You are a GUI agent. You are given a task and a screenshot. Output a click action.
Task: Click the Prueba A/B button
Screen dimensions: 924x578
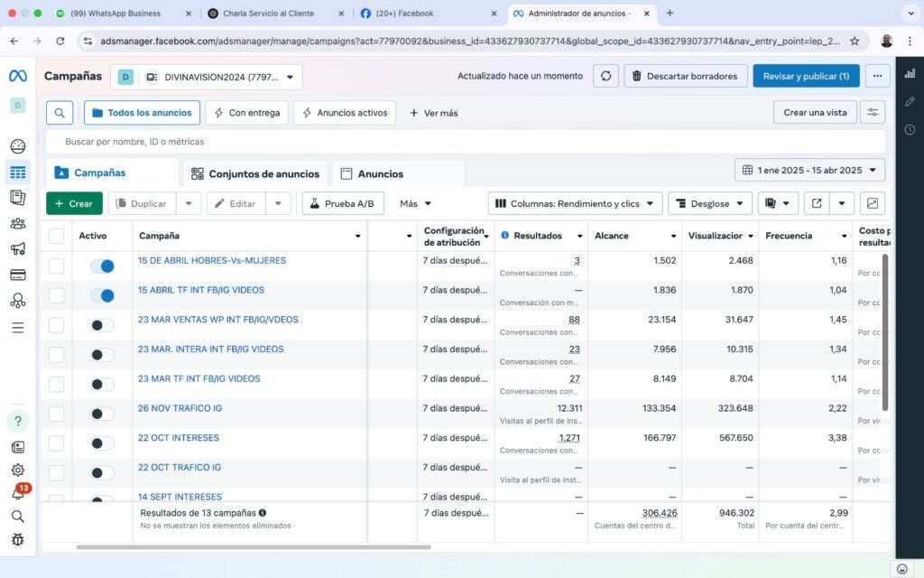(342, 203)
